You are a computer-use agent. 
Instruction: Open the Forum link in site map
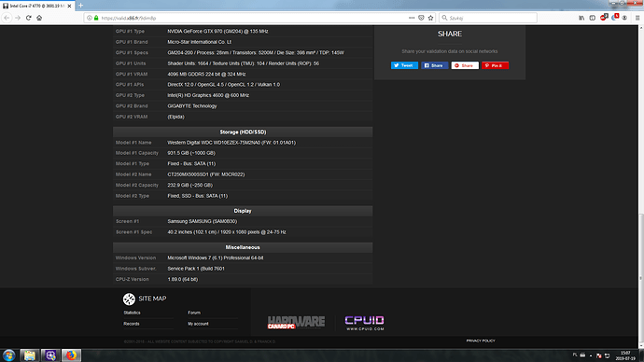[x=194, y=313]
